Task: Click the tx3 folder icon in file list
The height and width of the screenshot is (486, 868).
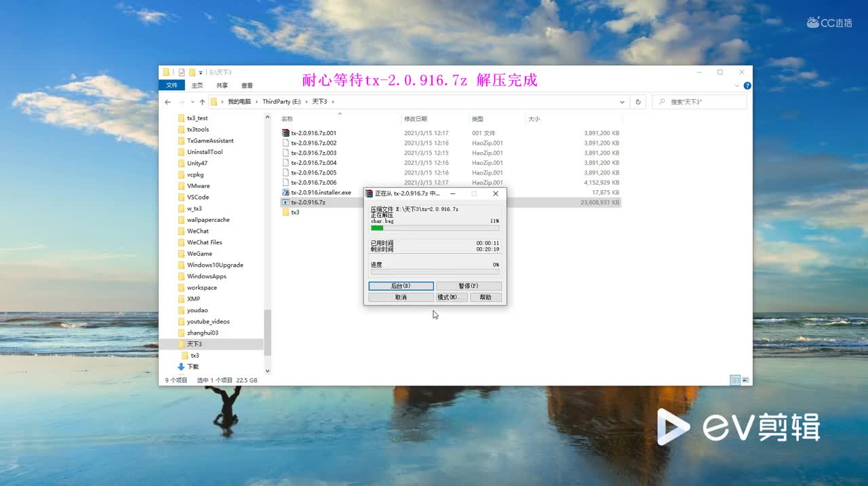Action: pos(285,212)
